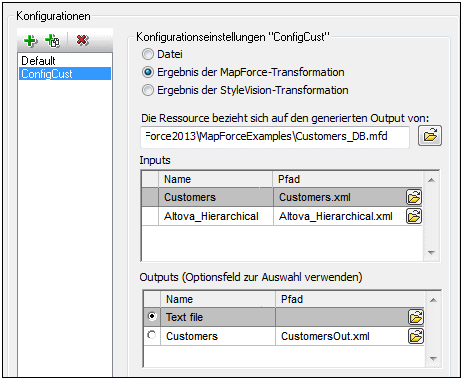Select the Altova_Hierarchical input row

[282, 216]
